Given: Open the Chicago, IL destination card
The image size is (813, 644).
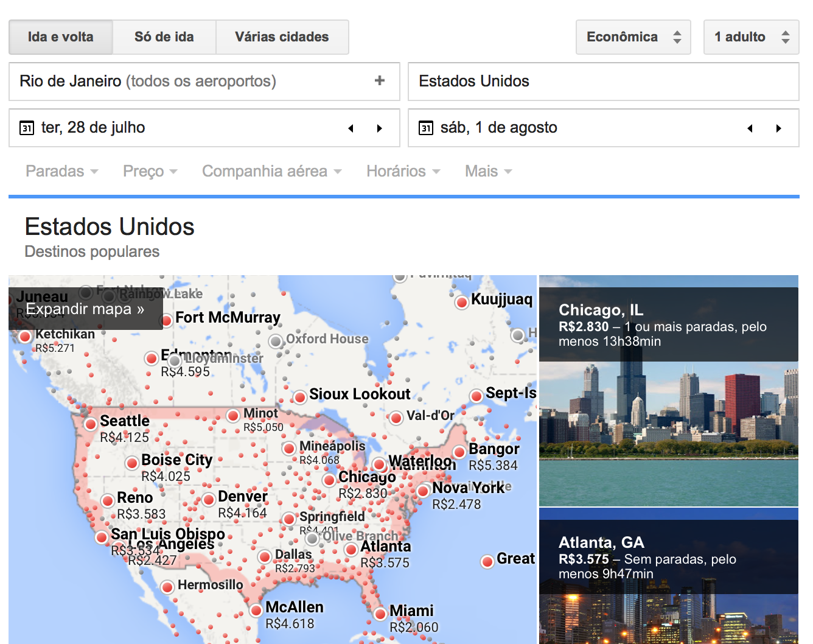Looking at the screenshot, I should pos(669,391).
